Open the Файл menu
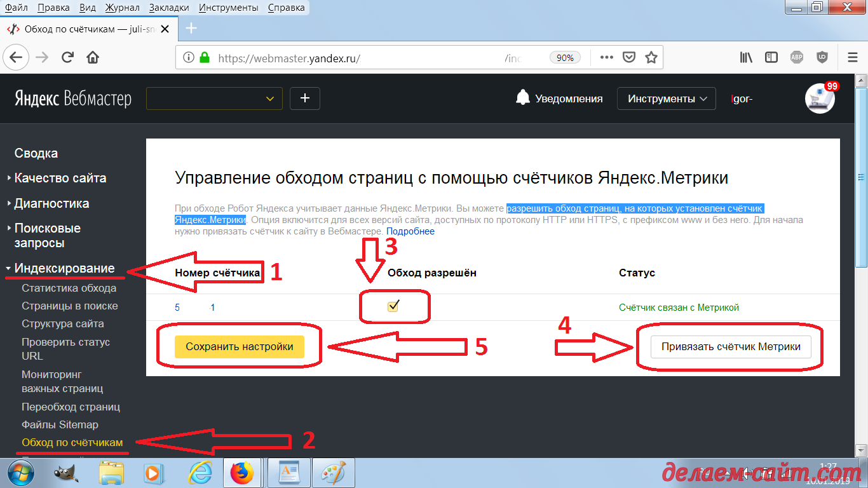The width and height of the screenshot is (868, 488). coord(16,8)
